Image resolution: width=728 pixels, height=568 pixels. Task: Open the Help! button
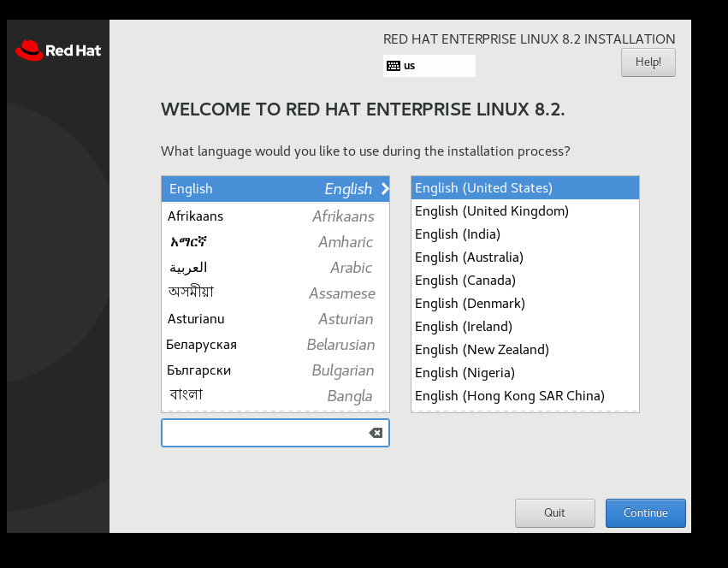click(648, 62)
